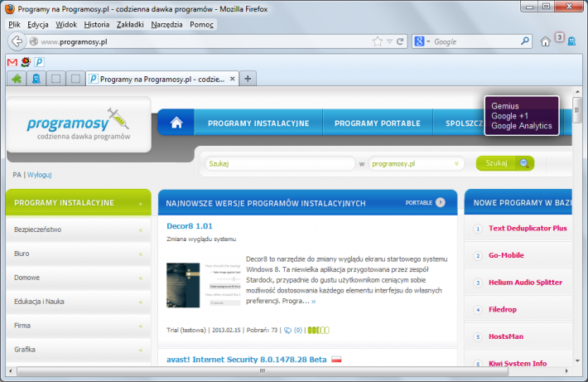This screenshot has width=588, height=382.
Task: Click the PORTABLE arrow circle icon
Action: [x=441, y=203]
